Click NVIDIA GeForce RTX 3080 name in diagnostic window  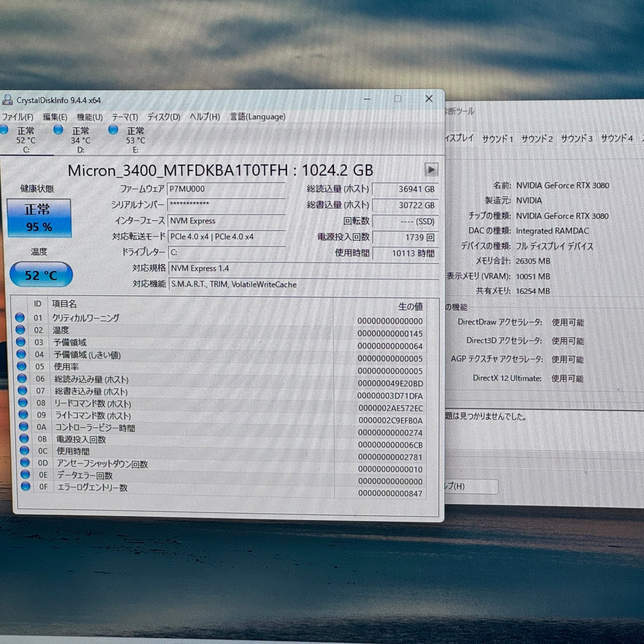coord(562,185)
